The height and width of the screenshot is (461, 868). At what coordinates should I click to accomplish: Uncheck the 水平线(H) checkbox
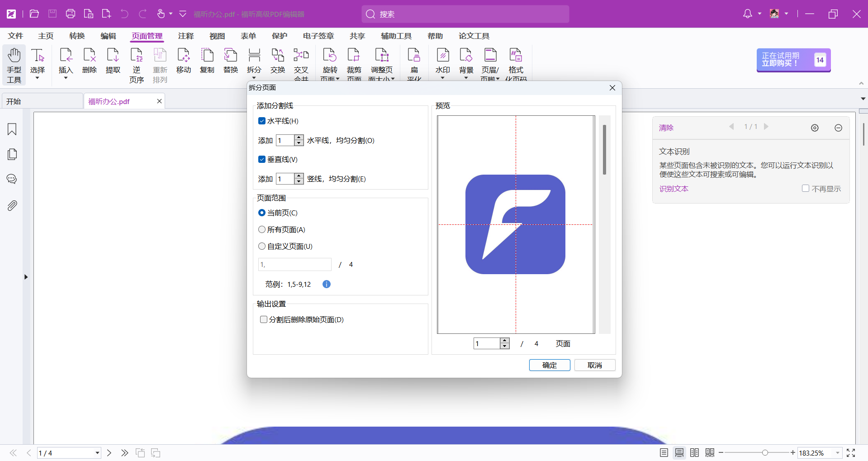pos(261,121)
